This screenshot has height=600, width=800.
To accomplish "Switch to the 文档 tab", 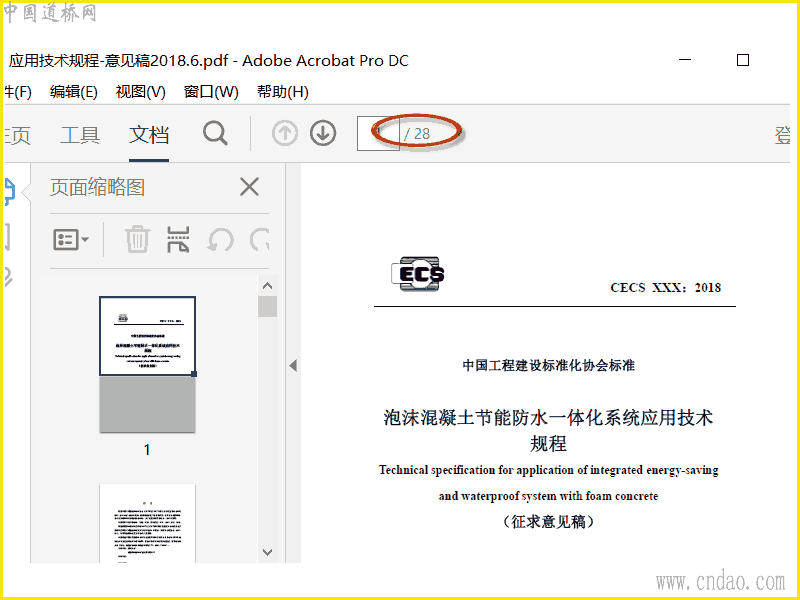I will tap(149, 135).
